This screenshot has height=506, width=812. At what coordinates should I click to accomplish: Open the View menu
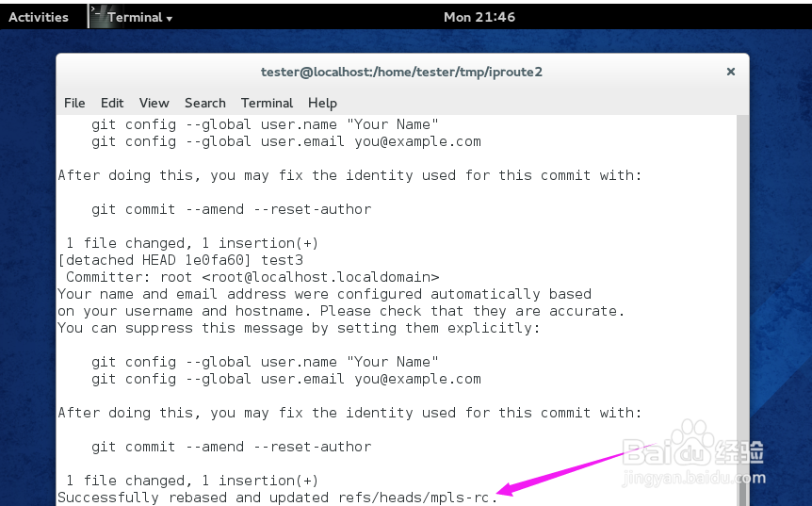tap(154, 103)
